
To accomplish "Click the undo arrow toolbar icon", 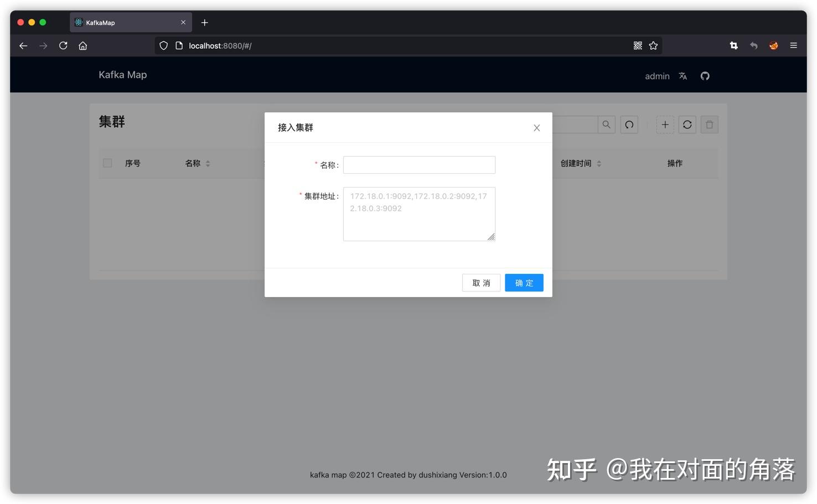I will point(753,46).
